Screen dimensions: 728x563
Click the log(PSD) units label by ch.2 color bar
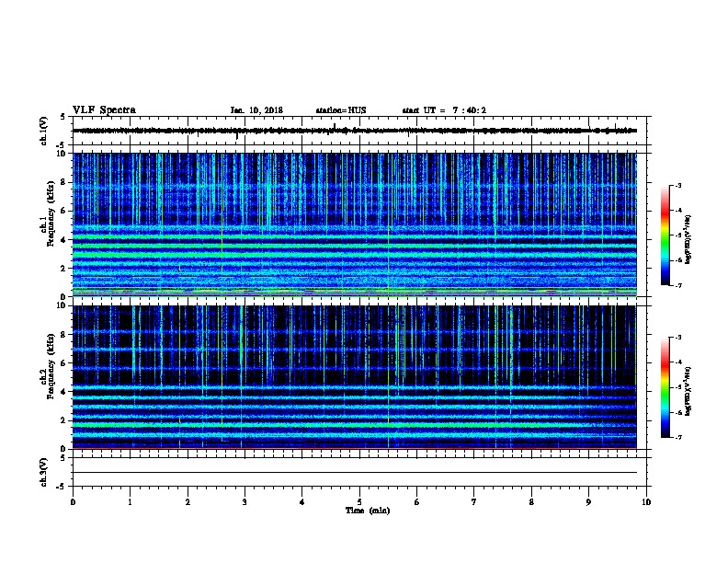click(x=688, y=392)
